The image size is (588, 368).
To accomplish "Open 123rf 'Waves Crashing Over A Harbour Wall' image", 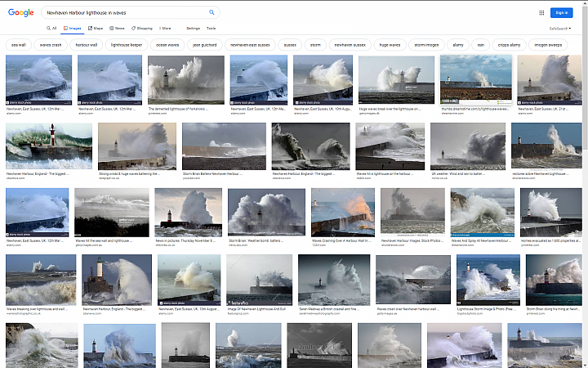I will coord(343,213).
